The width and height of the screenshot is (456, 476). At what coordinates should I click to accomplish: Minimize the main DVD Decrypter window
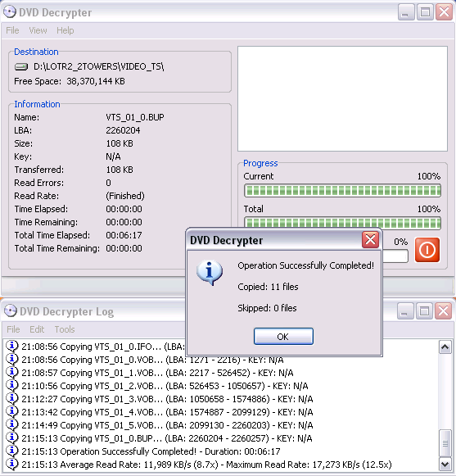[x=406, y=12]
